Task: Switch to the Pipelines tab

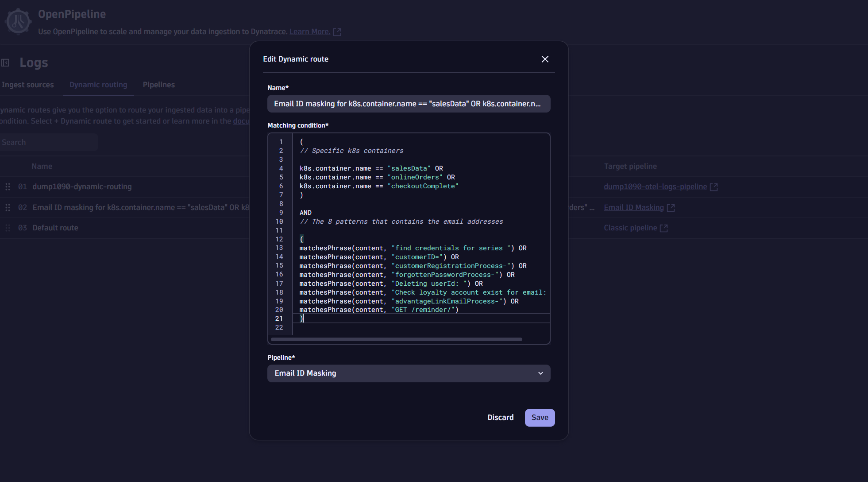Action: coord(158,85)
